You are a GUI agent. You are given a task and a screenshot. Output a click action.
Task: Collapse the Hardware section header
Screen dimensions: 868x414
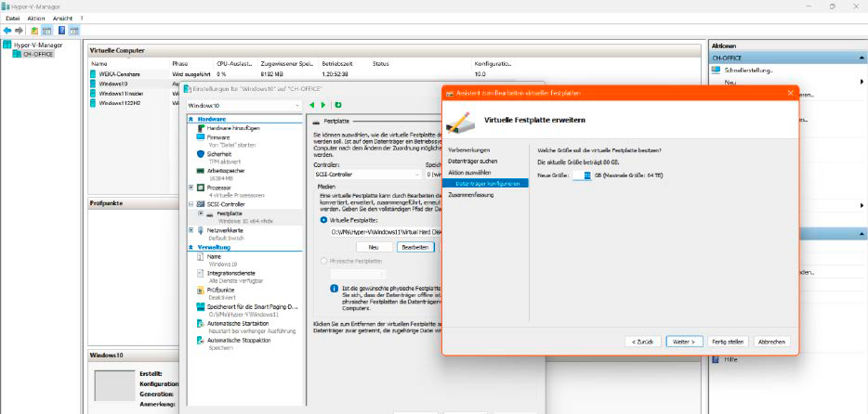191,119
